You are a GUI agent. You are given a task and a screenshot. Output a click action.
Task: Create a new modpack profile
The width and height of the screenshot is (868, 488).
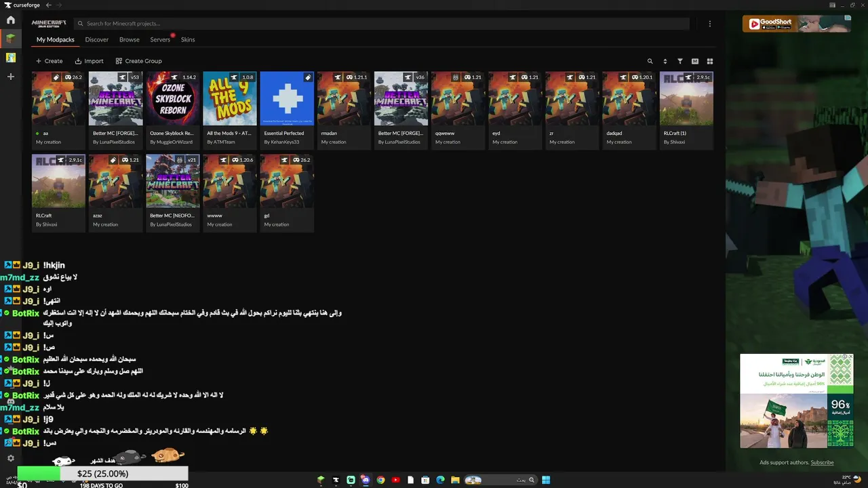tap(49, 61)
